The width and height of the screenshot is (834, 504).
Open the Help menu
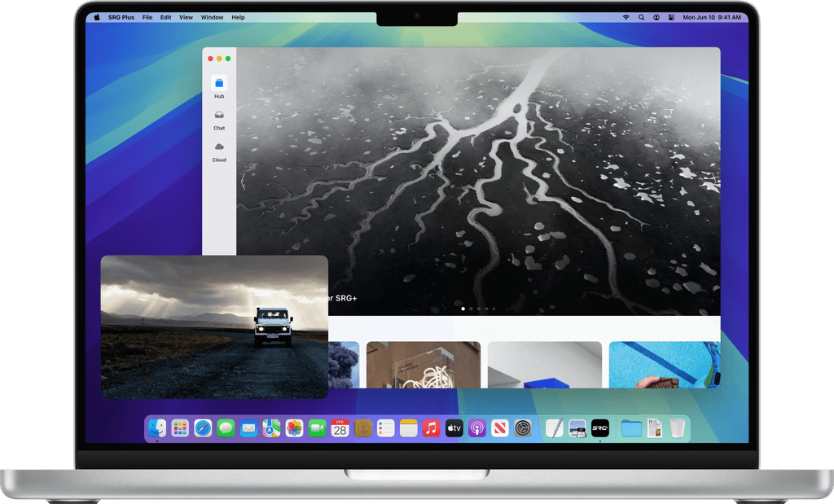click(238, 17)
